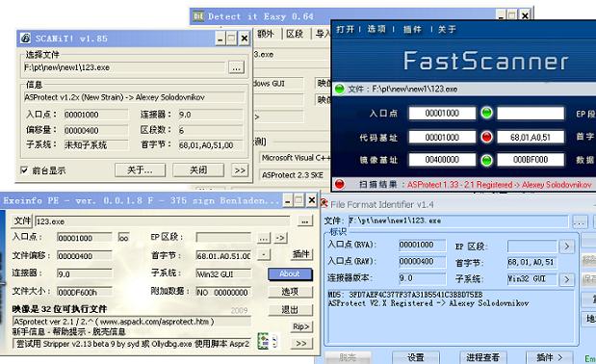Click the green scan icon at Exeinfo PE bottom

coord(263,341)
